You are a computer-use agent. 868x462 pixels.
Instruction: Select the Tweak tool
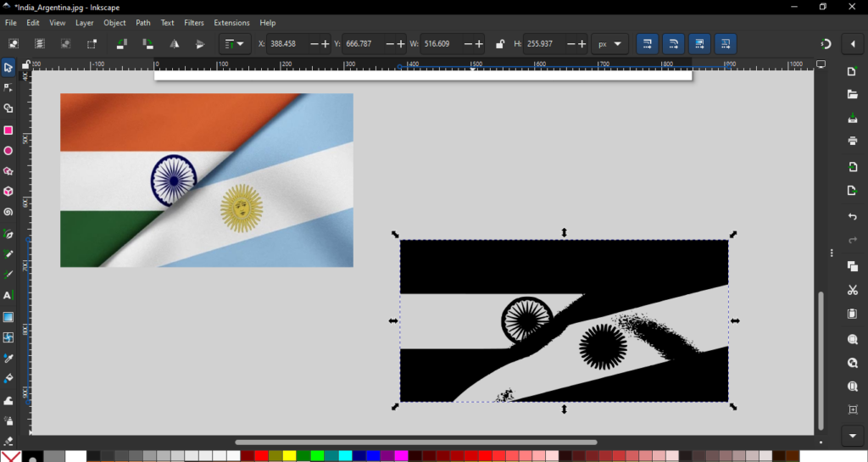click(x=8, y=400)
